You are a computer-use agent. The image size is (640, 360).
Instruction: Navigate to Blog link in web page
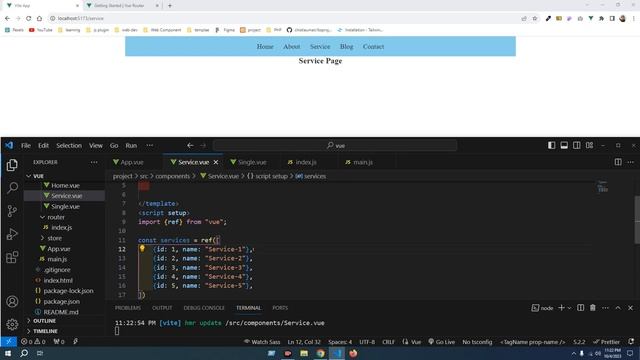pyautogui.click(x=347, y=47)
